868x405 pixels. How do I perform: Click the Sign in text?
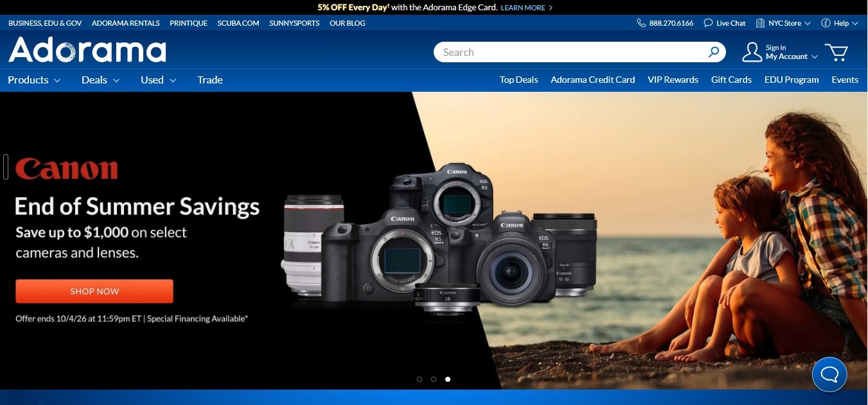point(775,47)
